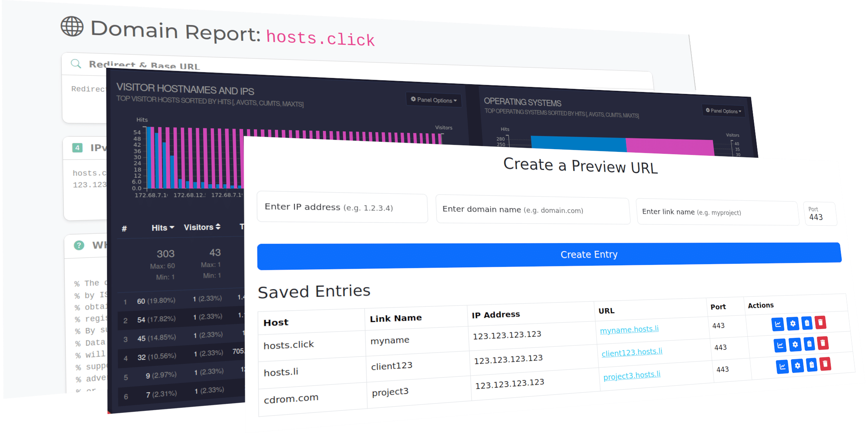
Task: Click port 443 in client123 row
Action: click(x=720, y=347)
